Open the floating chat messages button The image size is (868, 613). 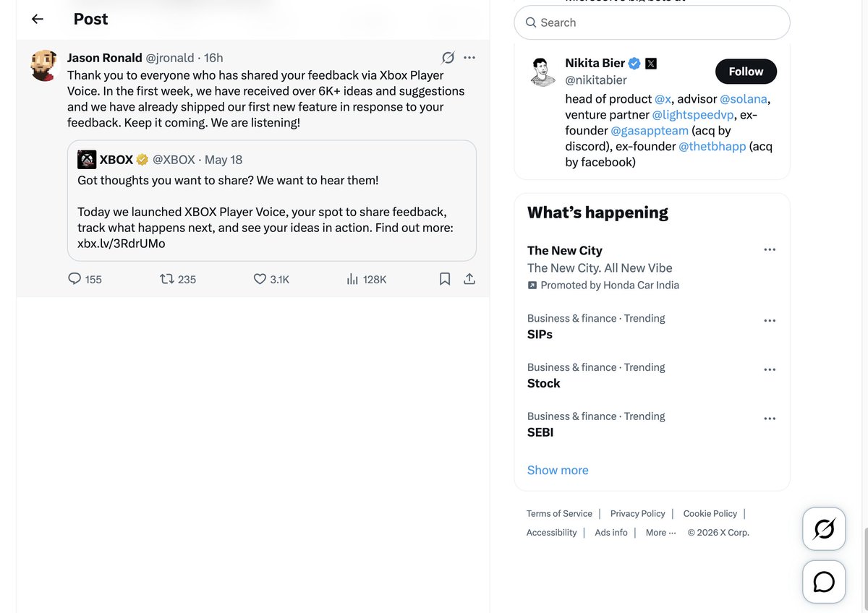824,582
